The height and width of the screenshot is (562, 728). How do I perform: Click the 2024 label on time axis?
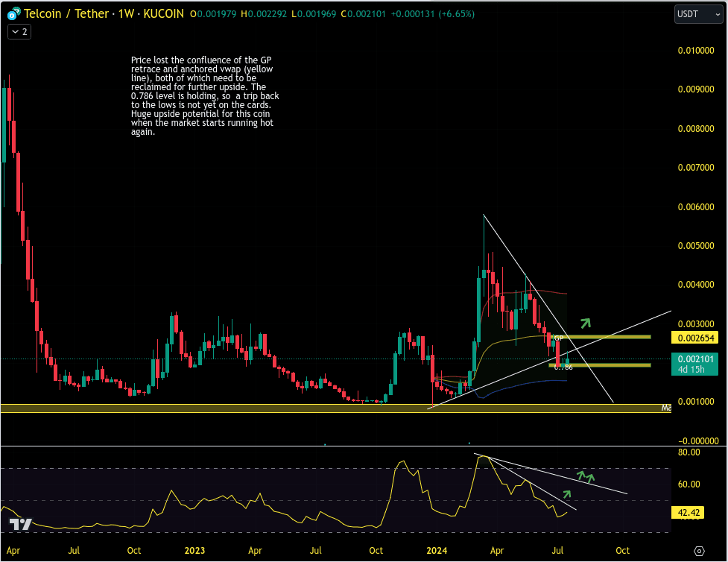[437, 551]
